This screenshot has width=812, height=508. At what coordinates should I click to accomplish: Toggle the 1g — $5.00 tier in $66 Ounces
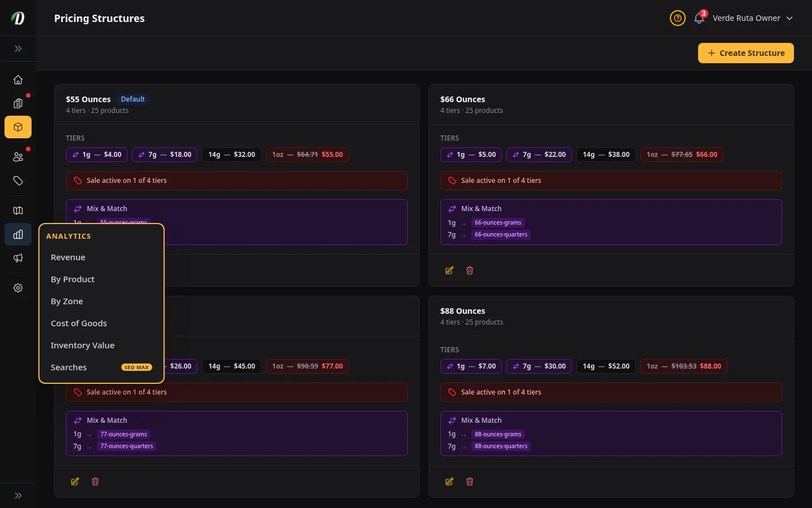click(471, 154)
